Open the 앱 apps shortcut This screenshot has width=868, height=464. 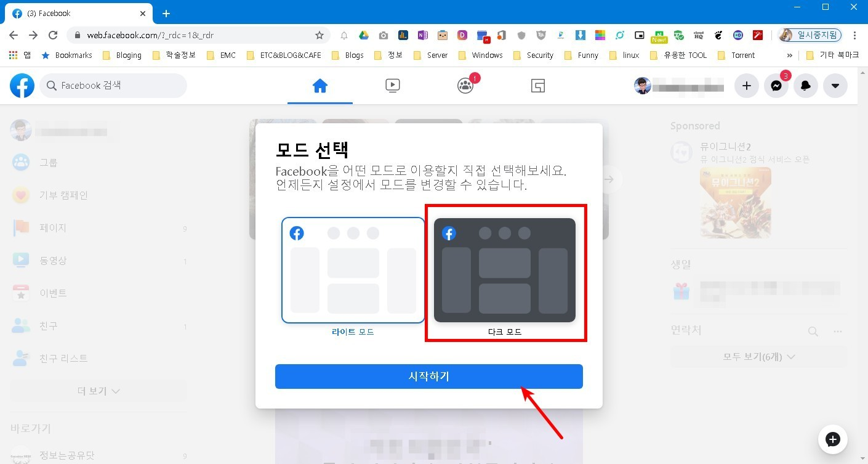point(20,55)
